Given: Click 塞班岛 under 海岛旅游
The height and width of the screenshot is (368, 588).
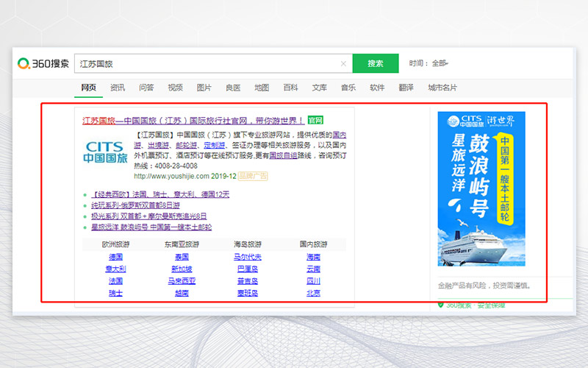Looking at the screenshot, I should click(248, 293).
